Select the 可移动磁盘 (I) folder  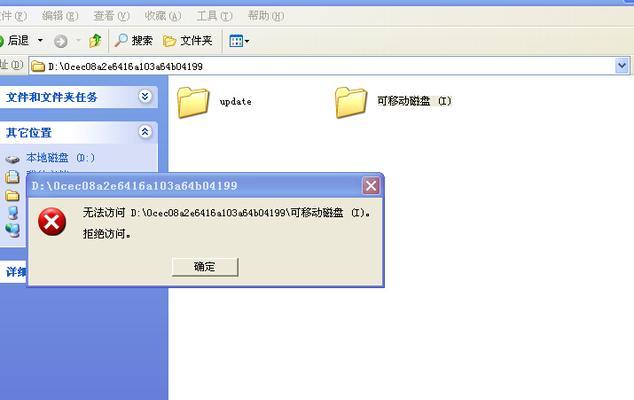393,102
